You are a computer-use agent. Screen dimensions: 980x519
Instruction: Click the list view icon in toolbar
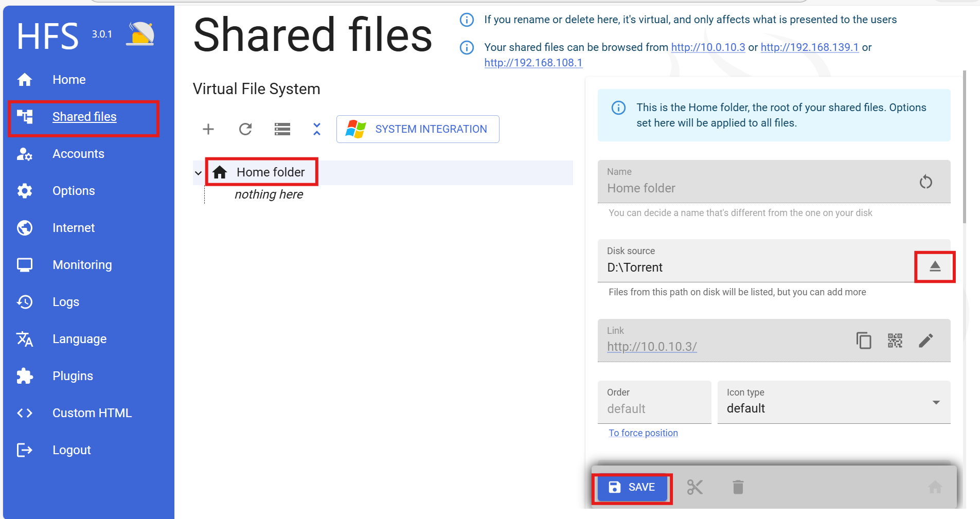pyautogui.click(x=282, y=129)
